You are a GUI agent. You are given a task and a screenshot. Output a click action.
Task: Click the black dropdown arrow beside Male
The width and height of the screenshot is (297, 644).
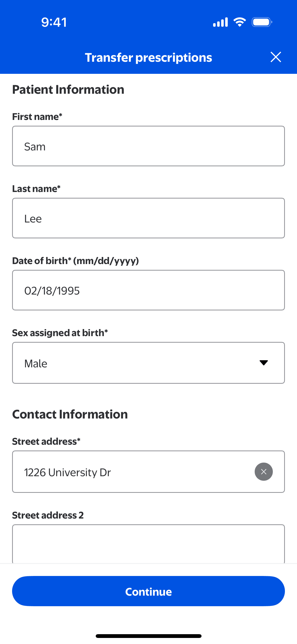pyautogui.click(x=263, y=363)
